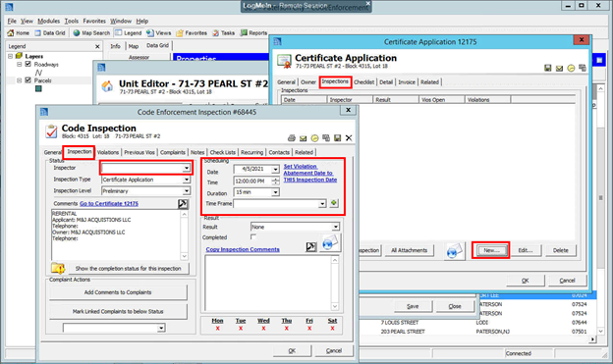The width and height of the screenshot is (613, 364).
Task: Switch to Check Lists tab in Code Inspection
Action: pyautogui.click(x=222, y=152)
